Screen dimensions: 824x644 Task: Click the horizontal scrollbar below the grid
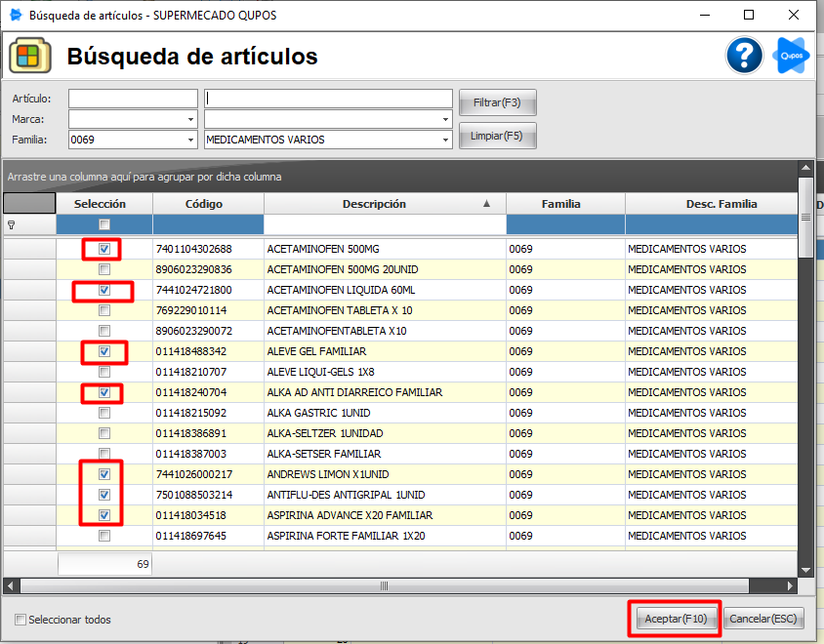tap(384, 586)
